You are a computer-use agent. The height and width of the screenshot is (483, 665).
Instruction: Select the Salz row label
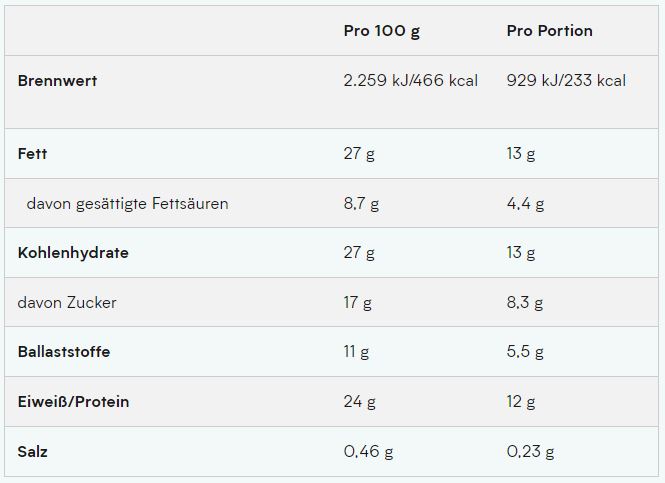32,452
